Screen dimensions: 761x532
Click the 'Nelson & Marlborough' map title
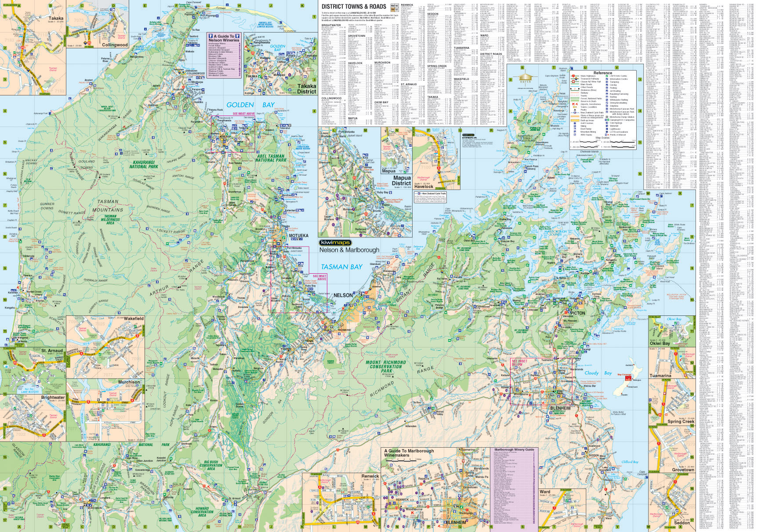[349, 250]
